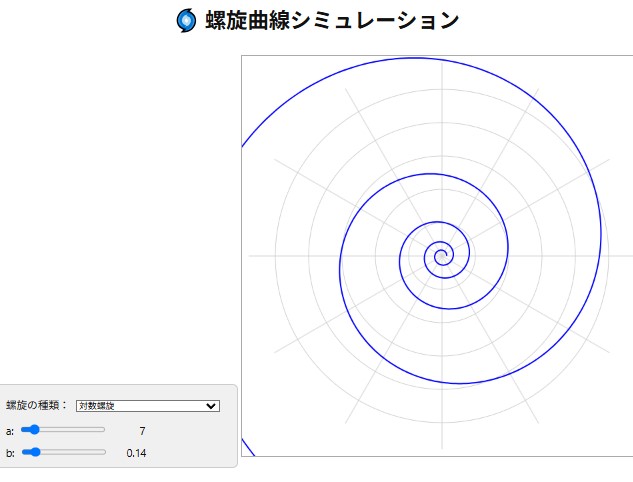
Task: Click the b: parameter label
Action: pyautogui.click(x=10, y=453)
